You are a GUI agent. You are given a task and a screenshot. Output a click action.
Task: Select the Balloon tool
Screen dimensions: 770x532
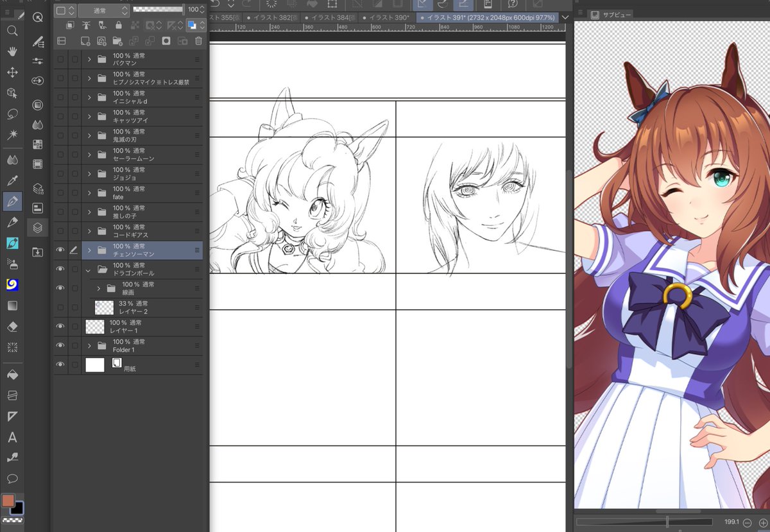(12, 479)
